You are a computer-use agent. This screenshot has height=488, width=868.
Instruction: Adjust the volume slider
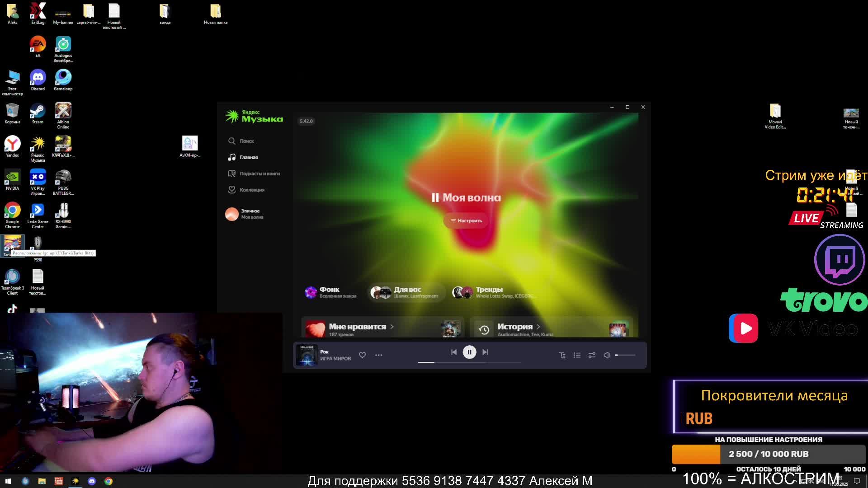pos(626,355)
